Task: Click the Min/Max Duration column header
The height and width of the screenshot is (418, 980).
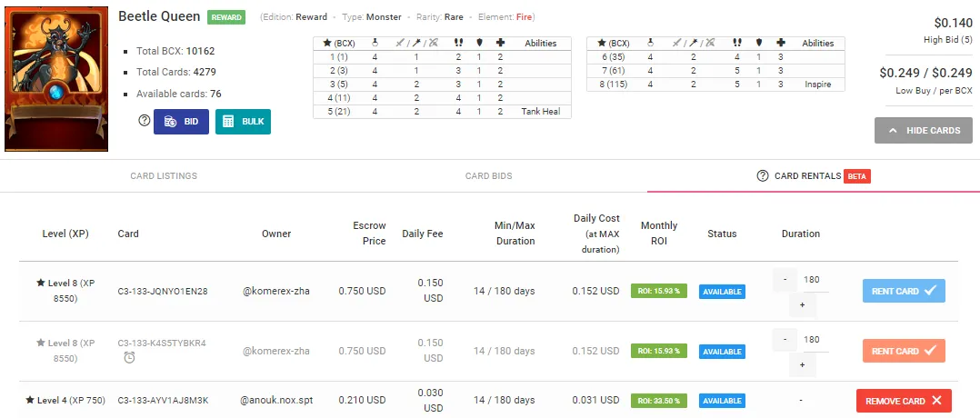Action: (516, 233)
